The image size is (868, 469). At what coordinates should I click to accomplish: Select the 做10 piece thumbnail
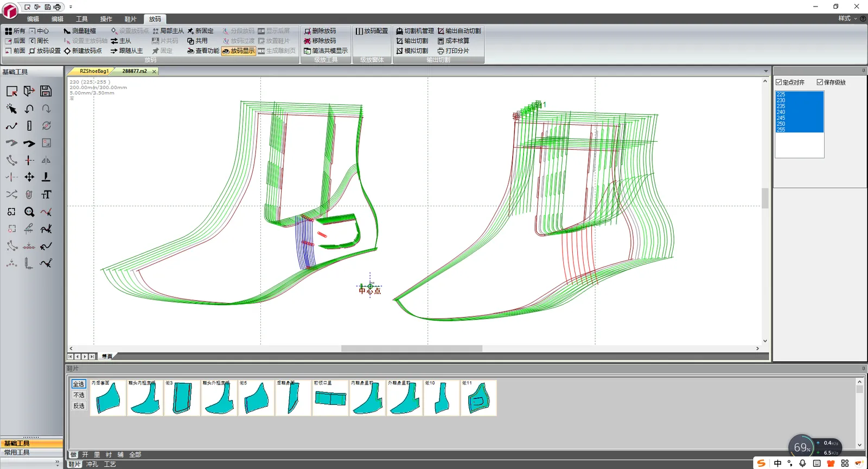[x=442, y=398]
